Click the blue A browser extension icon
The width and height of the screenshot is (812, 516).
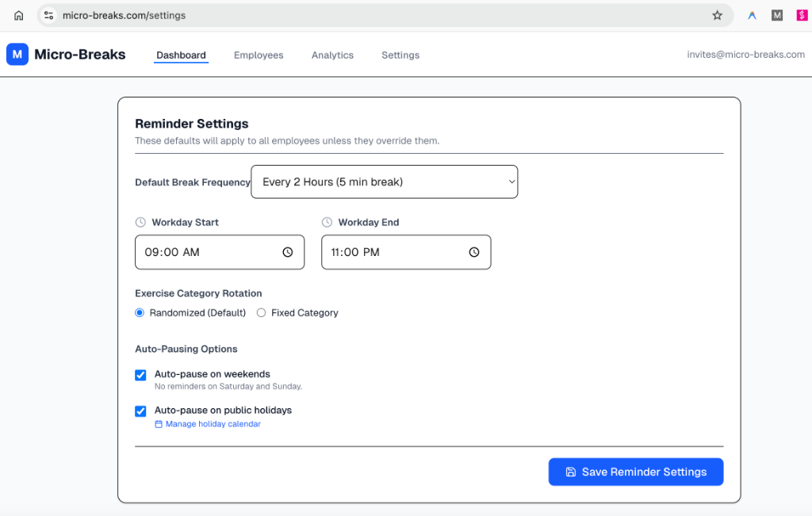pyautogui.click(x=752, y=15)
